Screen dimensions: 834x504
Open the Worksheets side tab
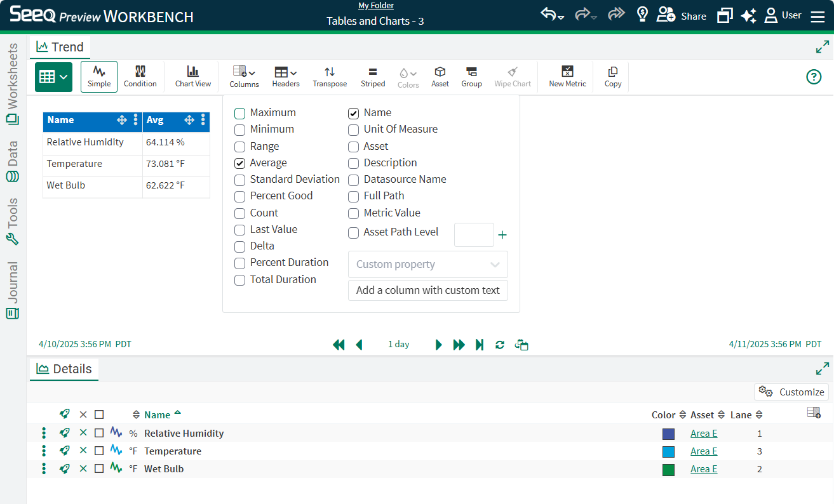click(13, 84)
